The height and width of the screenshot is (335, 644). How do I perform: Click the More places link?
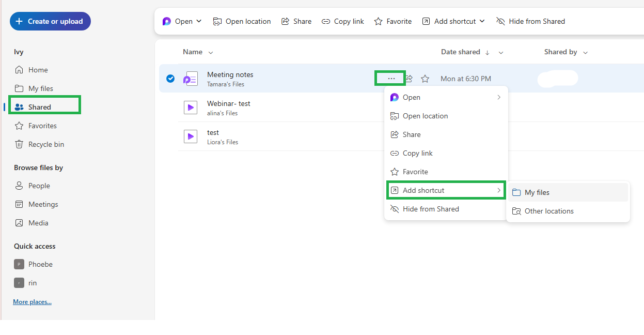(32, 302)
